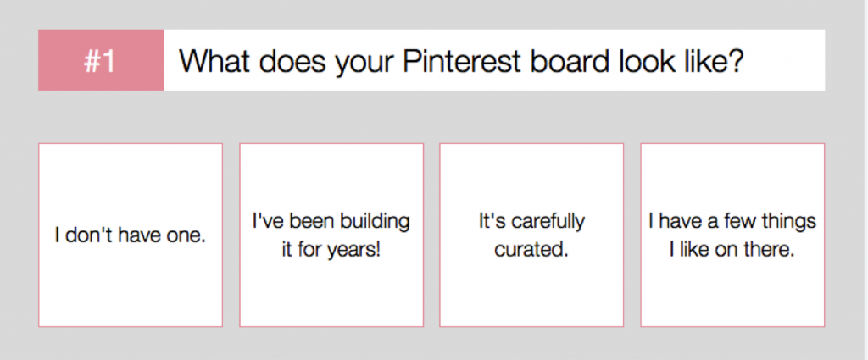The height and width of the screenshot is (360, 868).
Task: Click "I have a few things" top line
Action: pyautogui.click(x=732, y=222)
